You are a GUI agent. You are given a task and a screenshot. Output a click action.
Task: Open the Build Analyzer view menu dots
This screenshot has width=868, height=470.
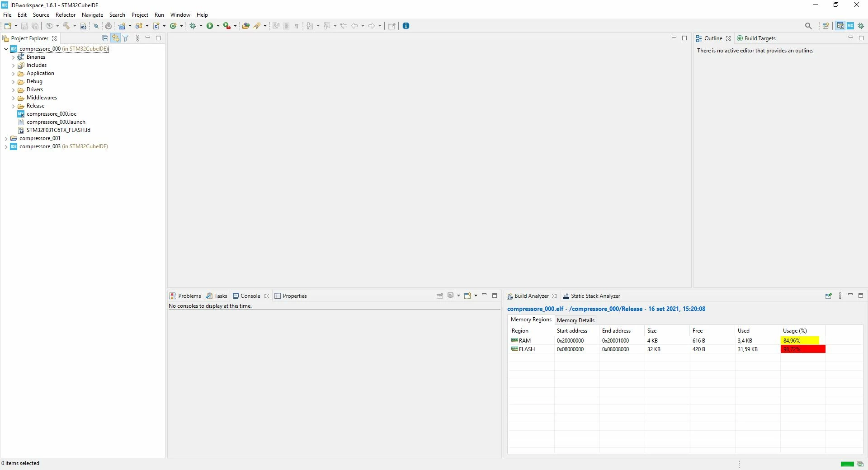coord(840,296)
